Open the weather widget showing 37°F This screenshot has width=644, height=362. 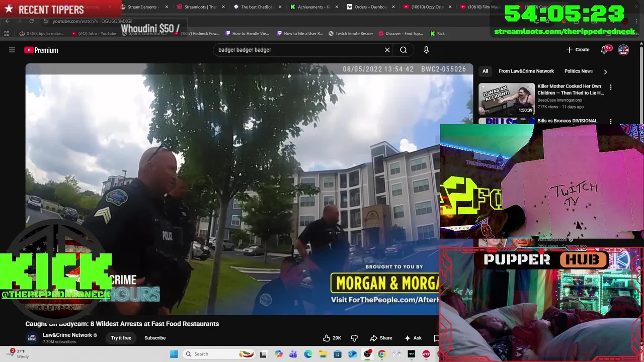17,353
